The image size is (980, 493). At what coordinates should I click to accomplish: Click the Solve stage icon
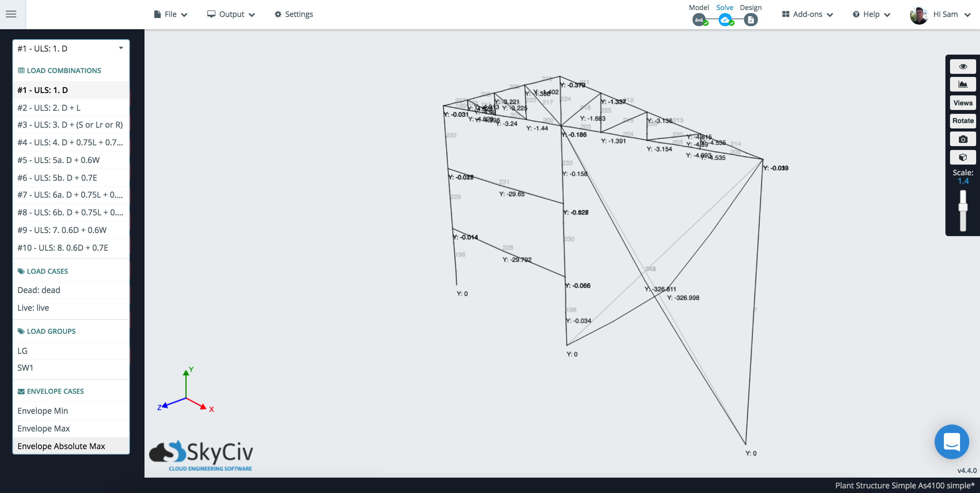coord(724,20)
